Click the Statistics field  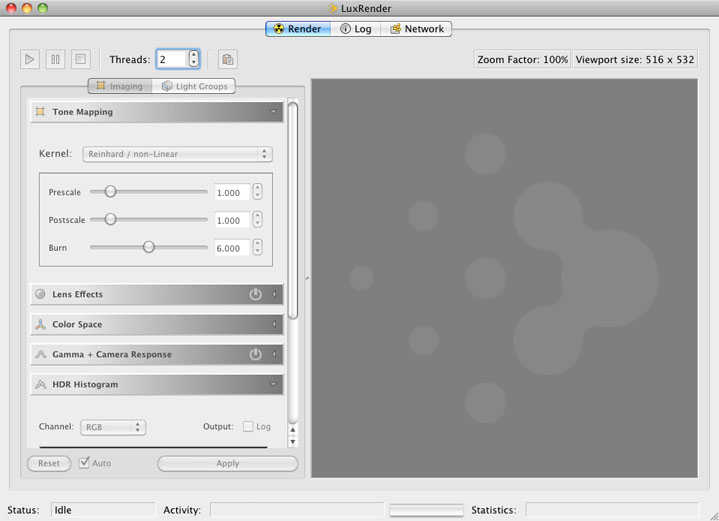tap(612, 510)
